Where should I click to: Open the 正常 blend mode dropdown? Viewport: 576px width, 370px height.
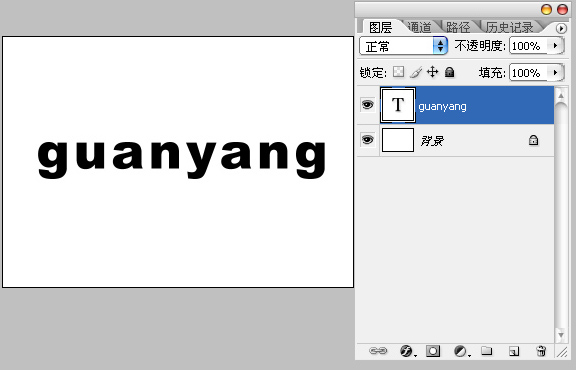tap(403, 46)
